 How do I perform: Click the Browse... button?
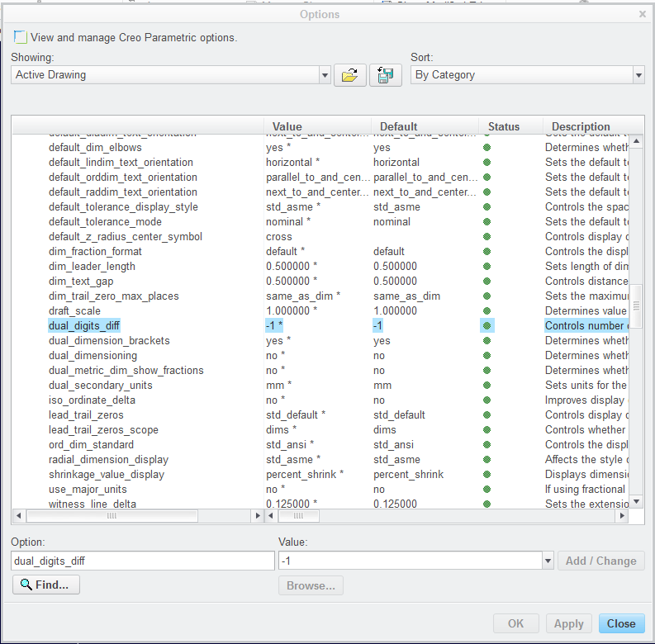tap(311, 585)
